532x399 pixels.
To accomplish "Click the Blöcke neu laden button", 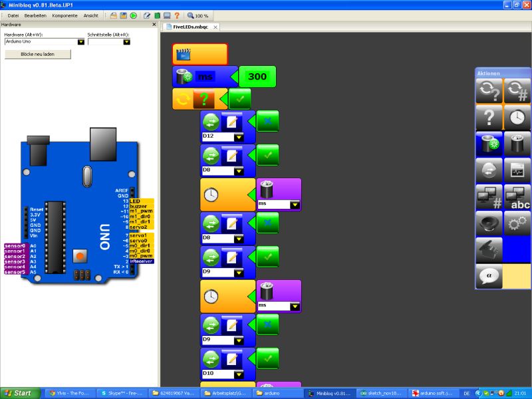I will [x=38, y=55].
